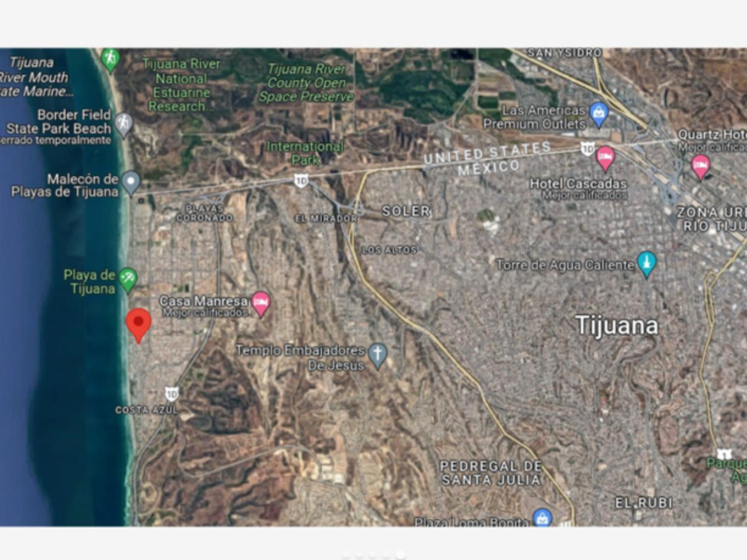This screenshot has height=560, width=747.
Task: Select the last carousel pagination dot
Action: (x=401, y=555)
